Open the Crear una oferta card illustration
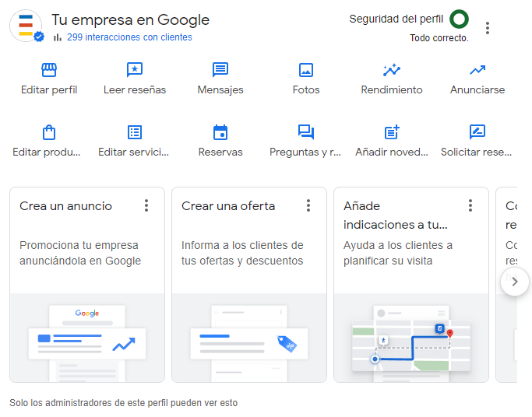 click(249, 338)
